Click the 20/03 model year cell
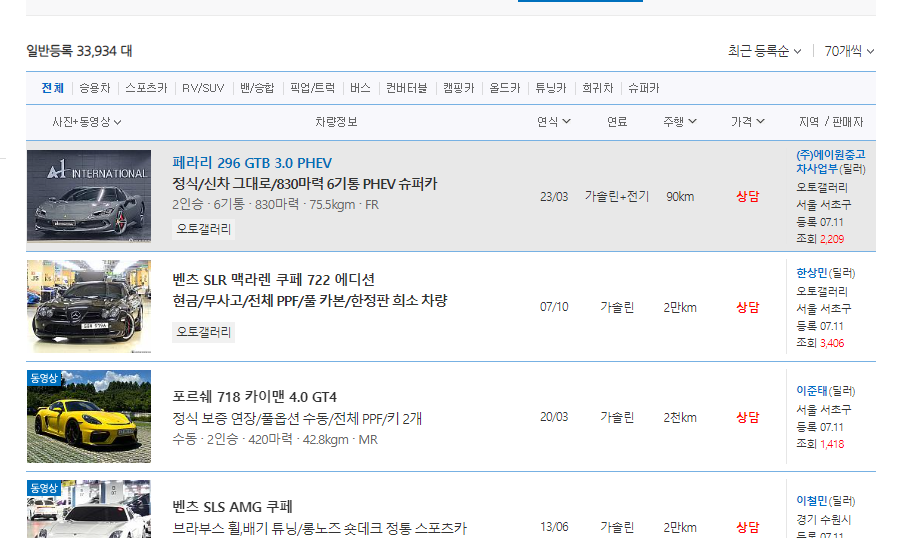 pos(554,417)
